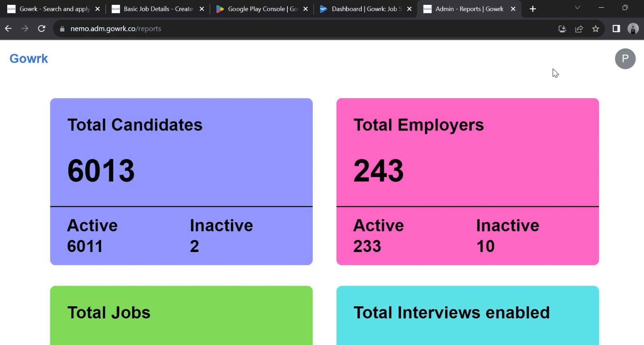This screenshot has width=644, height=345.
Task: Click the browser forward arrow
Action: point(25,29)
